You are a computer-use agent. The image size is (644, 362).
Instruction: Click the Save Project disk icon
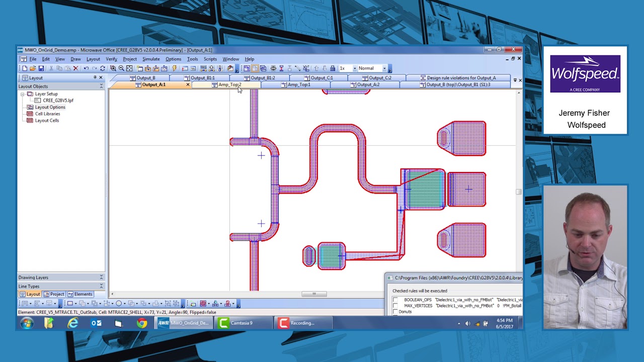click(x=41, y=68)
